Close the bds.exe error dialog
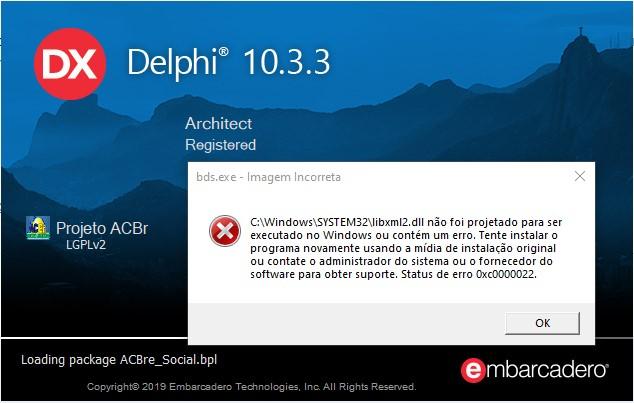 click(580, 176)
